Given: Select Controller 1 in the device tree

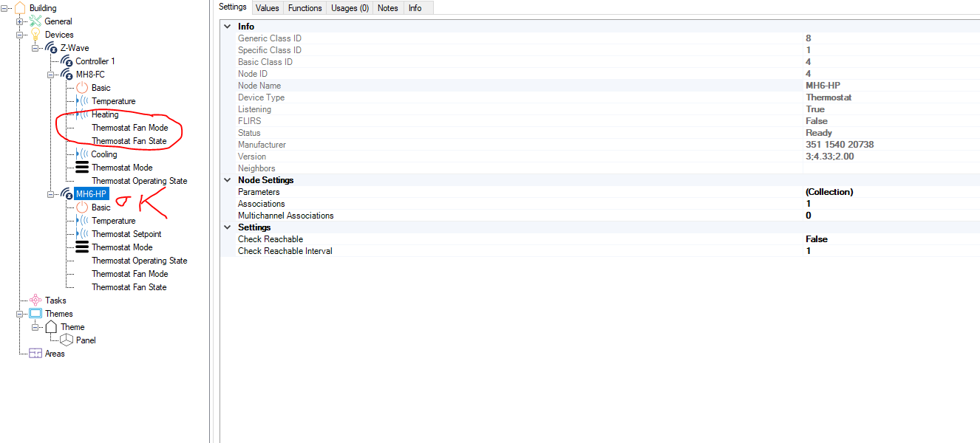Looking at the screenshot, I should coord(95,61).
